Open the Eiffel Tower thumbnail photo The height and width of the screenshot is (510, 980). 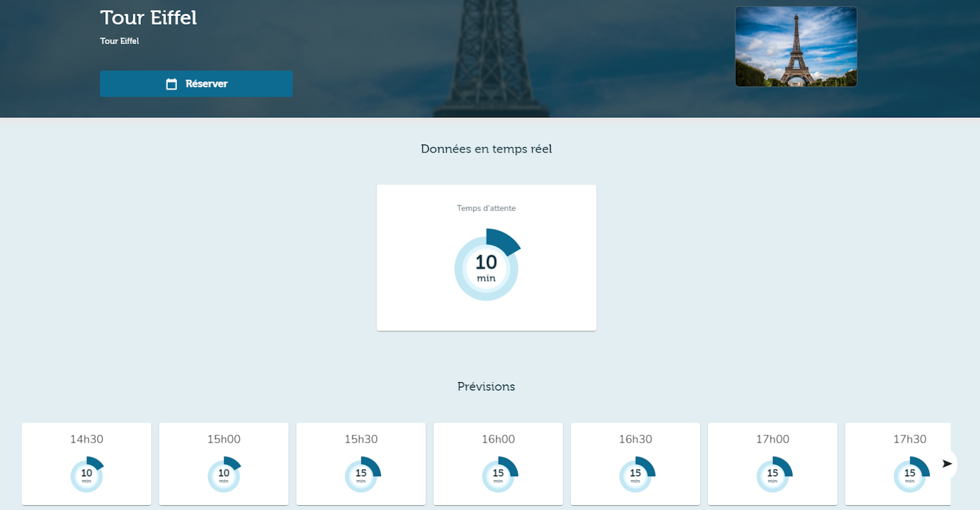[796, 47]
